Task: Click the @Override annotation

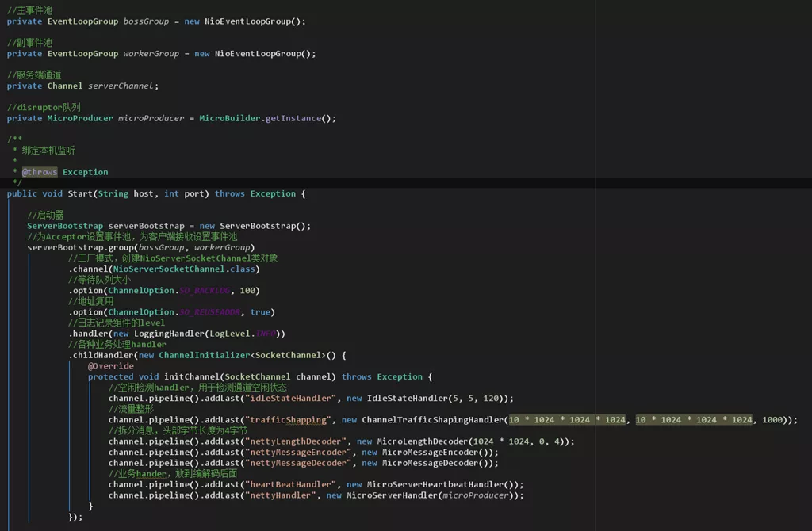Action: (111, 366)
